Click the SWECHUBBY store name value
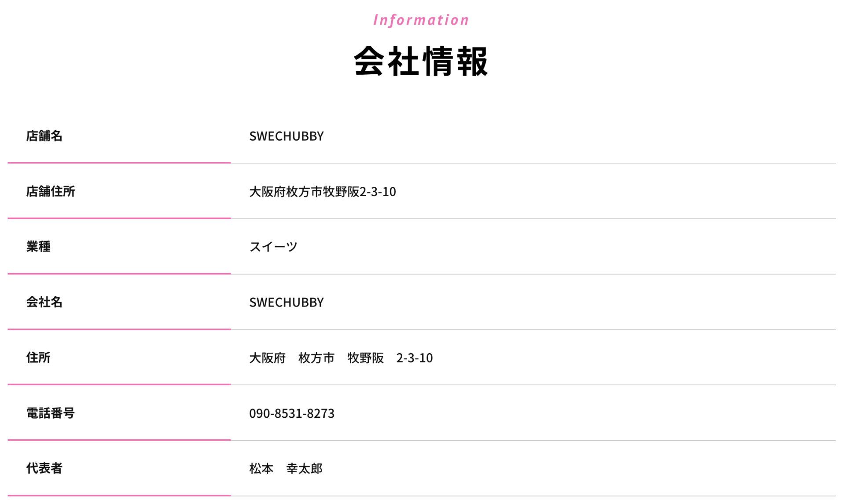 [x=287, y=136]
